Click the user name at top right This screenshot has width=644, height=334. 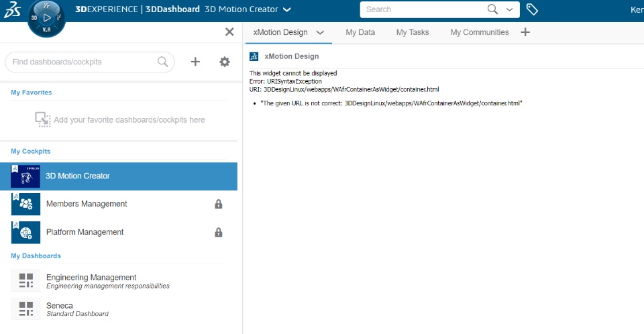[637, 9]
